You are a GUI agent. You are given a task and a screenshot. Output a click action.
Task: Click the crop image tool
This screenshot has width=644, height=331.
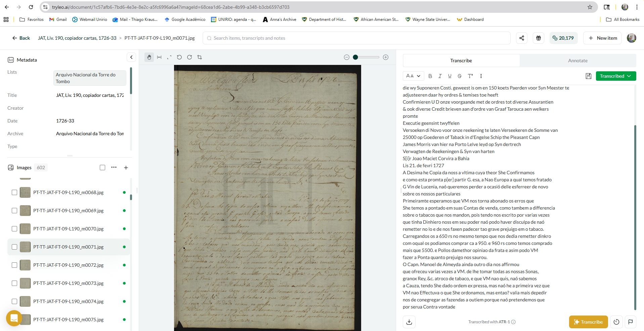coord(200,57)
